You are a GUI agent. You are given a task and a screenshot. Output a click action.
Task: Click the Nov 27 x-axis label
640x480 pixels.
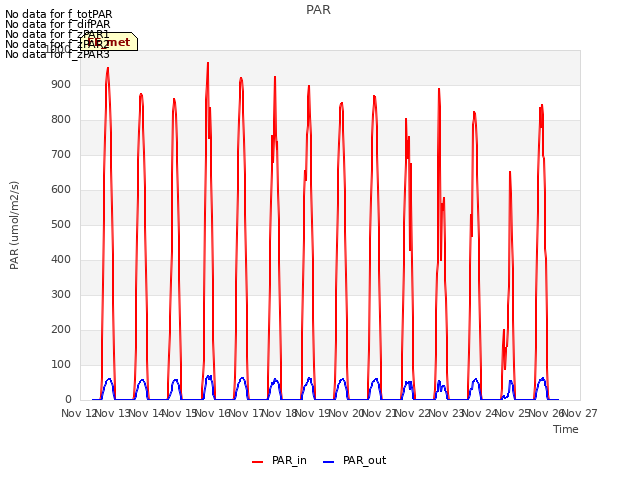[x=580, y=413]
